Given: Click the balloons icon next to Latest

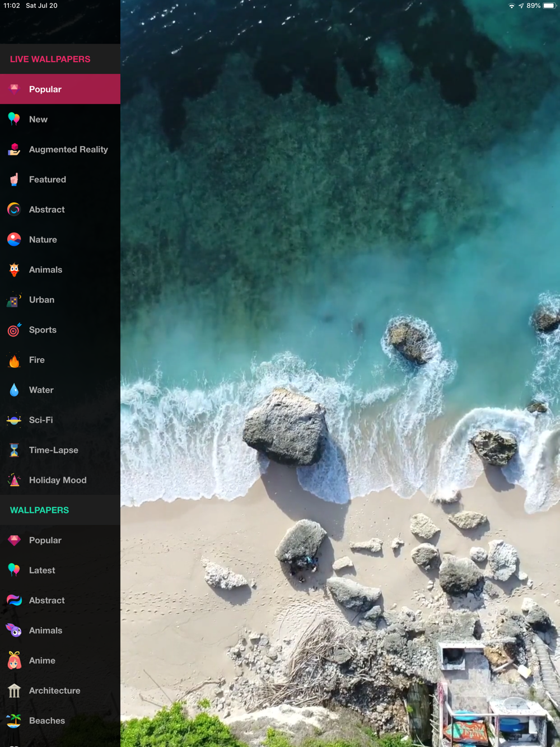Looking at the screenshot, I should [x=14, y=570].
